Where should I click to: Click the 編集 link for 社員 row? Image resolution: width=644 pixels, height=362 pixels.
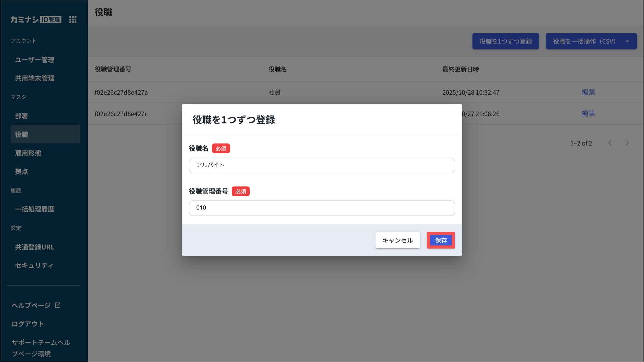pyautogui.click(x=588, y=92)
